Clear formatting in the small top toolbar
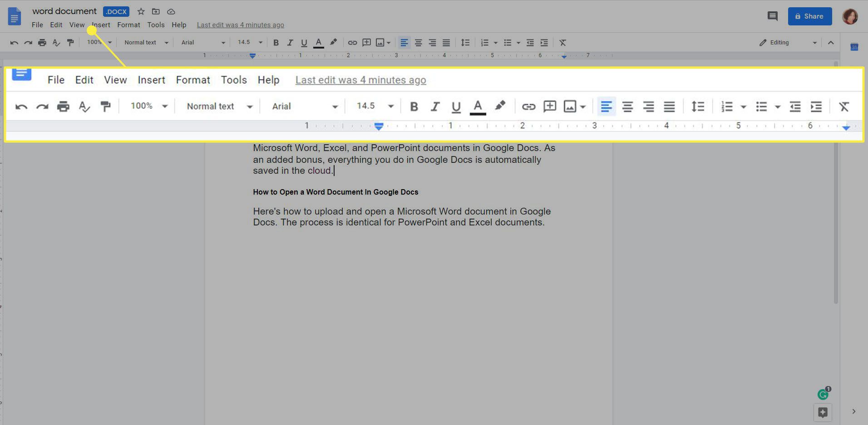868x425 pixels. [562, 43]
